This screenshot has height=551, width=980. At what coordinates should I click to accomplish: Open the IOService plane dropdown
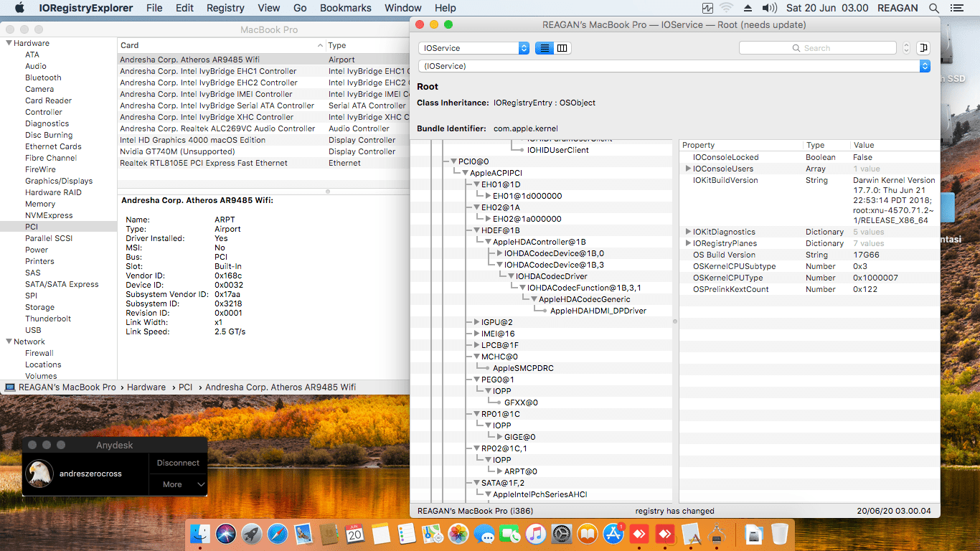point(473,48)
